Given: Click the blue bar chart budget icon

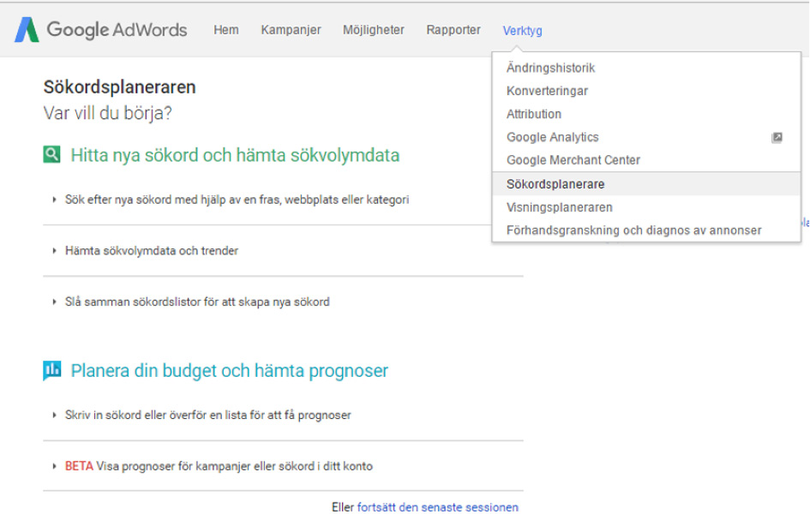Looking at the screenshot, I should pyautogui.click(x=51, y=370).
